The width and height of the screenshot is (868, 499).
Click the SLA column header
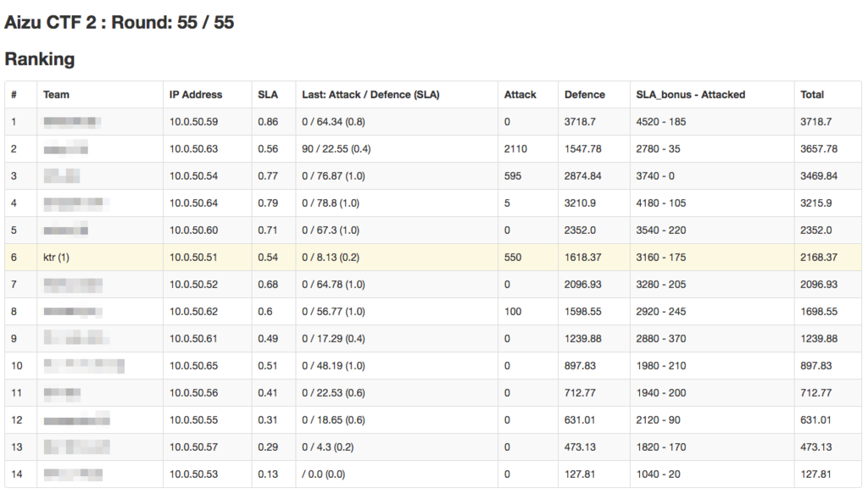point(267,95)
